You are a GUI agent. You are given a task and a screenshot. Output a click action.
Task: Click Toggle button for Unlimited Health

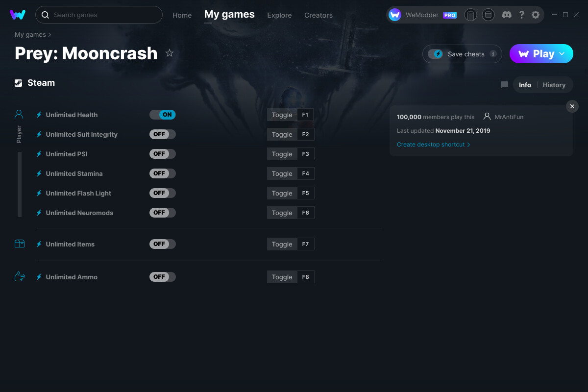click(x=282, y=115)
